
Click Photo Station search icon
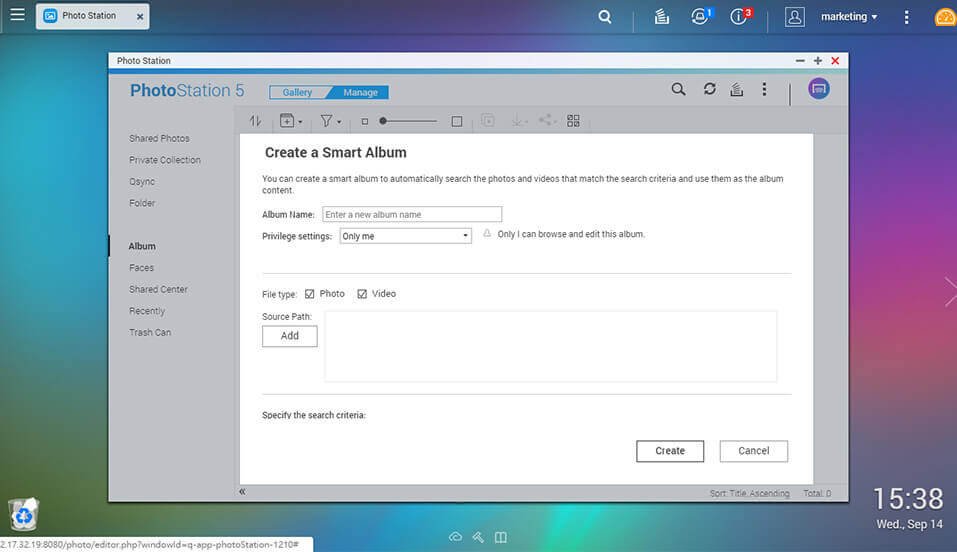click(678, 89)
